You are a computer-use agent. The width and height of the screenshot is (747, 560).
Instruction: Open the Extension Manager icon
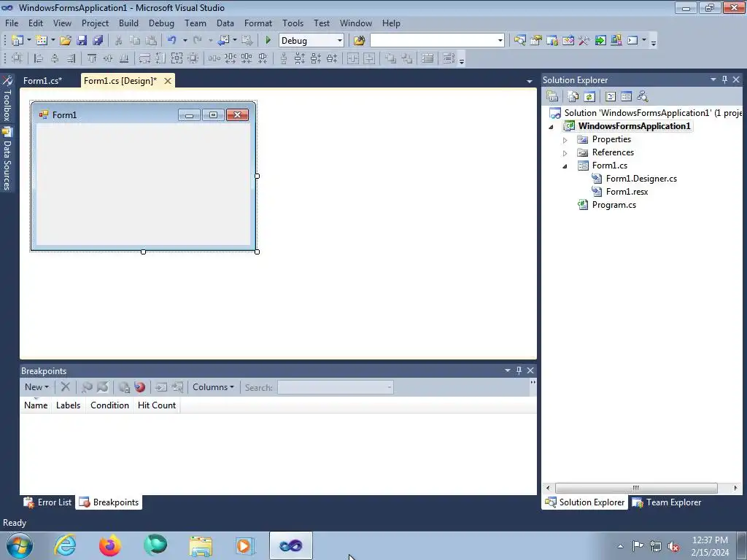click(x=616, y=41)
